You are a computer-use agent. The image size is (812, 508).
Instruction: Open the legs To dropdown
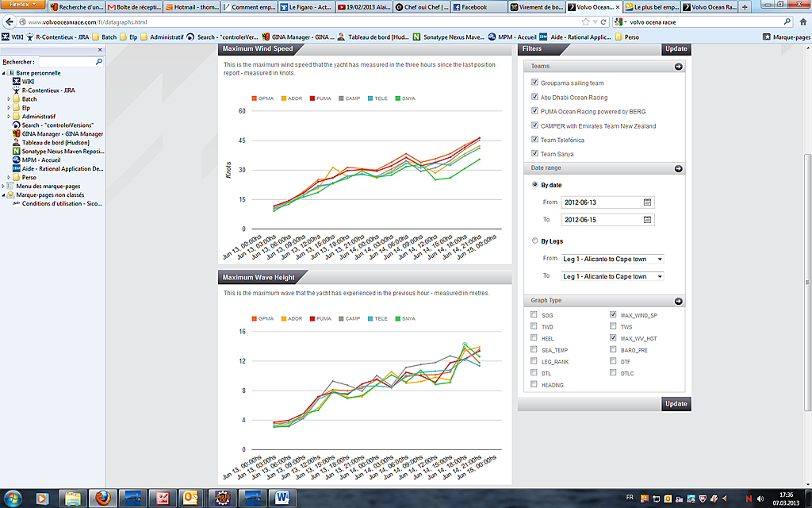click(x=613, y=276)
